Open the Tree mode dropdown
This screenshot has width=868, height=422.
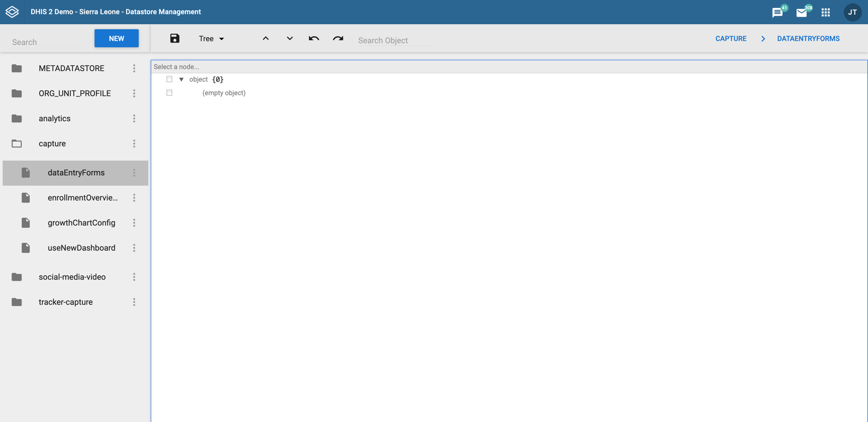click(x=211, y=39)
